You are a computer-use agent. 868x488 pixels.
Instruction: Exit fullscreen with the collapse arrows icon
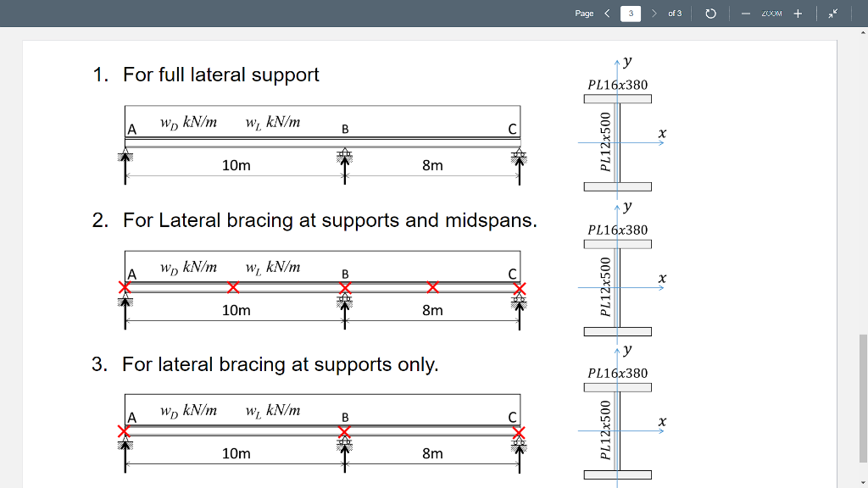(x=832, y=13)
